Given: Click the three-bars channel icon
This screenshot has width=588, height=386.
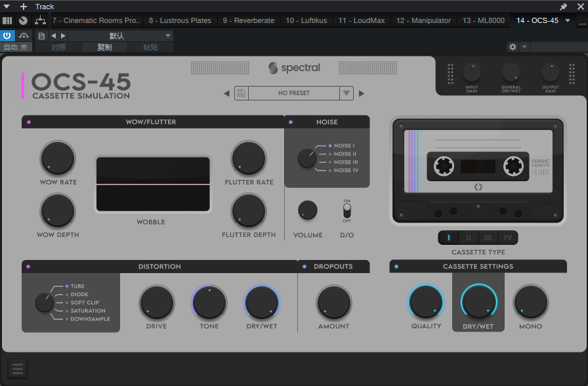Looking at the screenshot, I should 7,20.
